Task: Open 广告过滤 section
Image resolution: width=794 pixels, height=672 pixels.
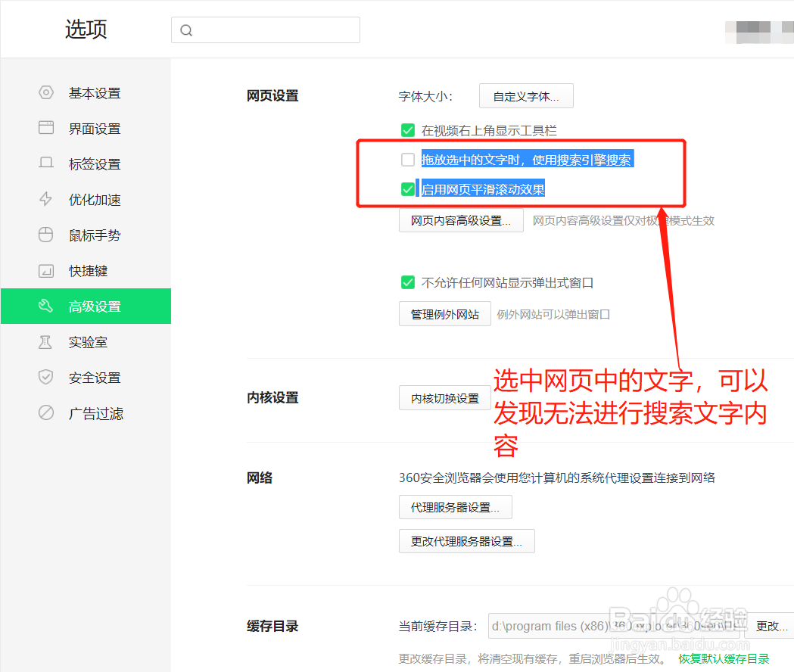Action: tap(86, 413)
